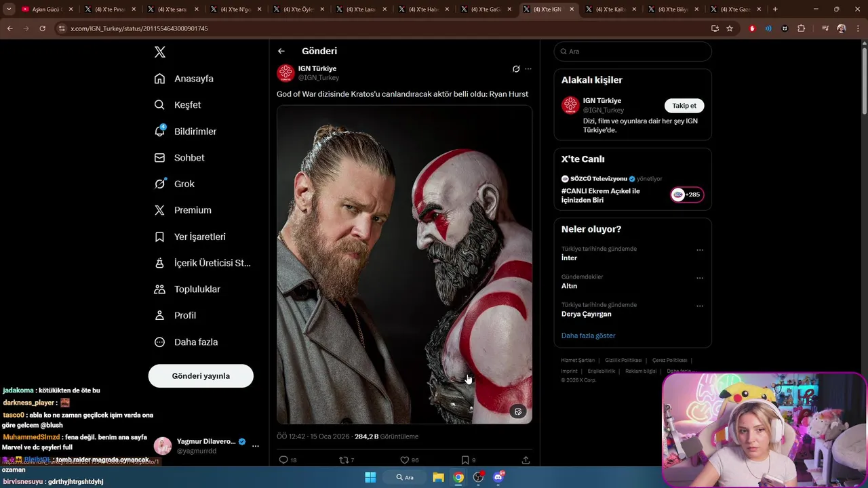Open Profil page
The width and height of the screenshot is (868, 488).
tap(175, 316)
